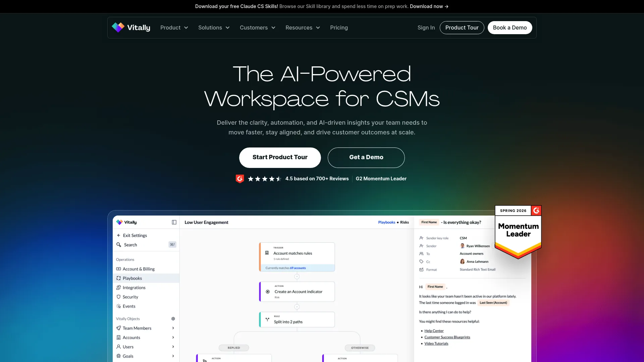Go to the Pricing page
644x362 pixels.
pyautogui.click(x=339, y=27)
